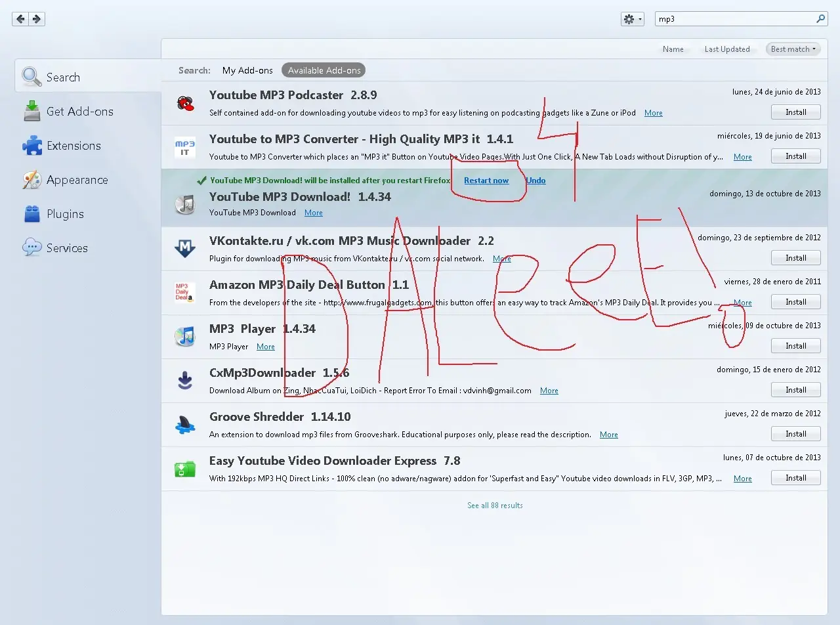Install VKontakte.ru MP3 Music Downloader
The image size is (840, 625).
795,258
